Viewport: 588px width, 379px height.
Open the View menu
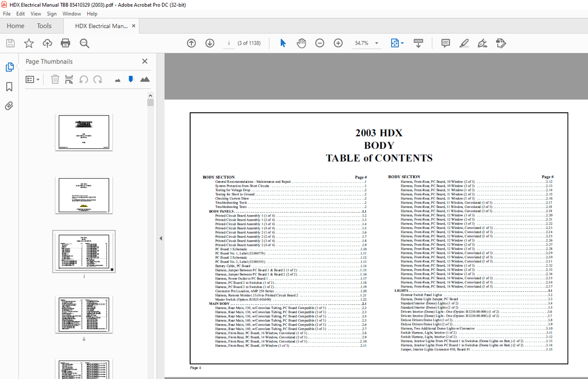coord(36,14)
